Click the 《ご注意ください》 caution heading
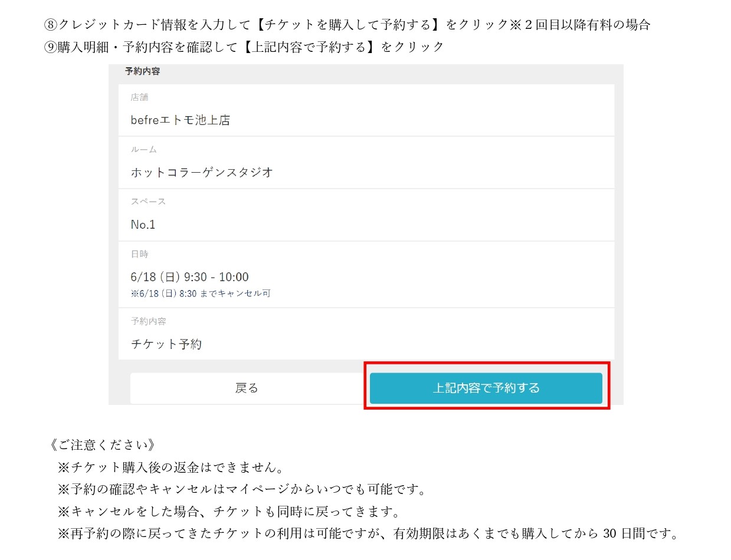This screenshot has width=731, height=560. 103,444
